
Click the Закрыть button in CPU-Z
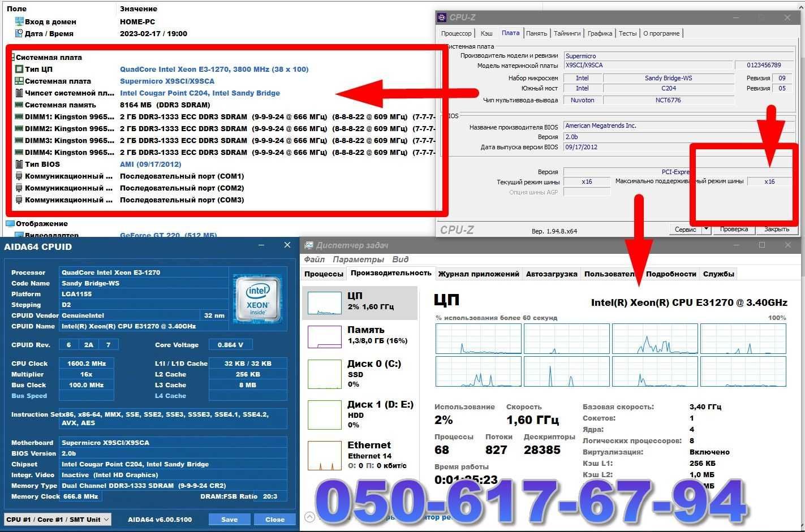(776, 230)
